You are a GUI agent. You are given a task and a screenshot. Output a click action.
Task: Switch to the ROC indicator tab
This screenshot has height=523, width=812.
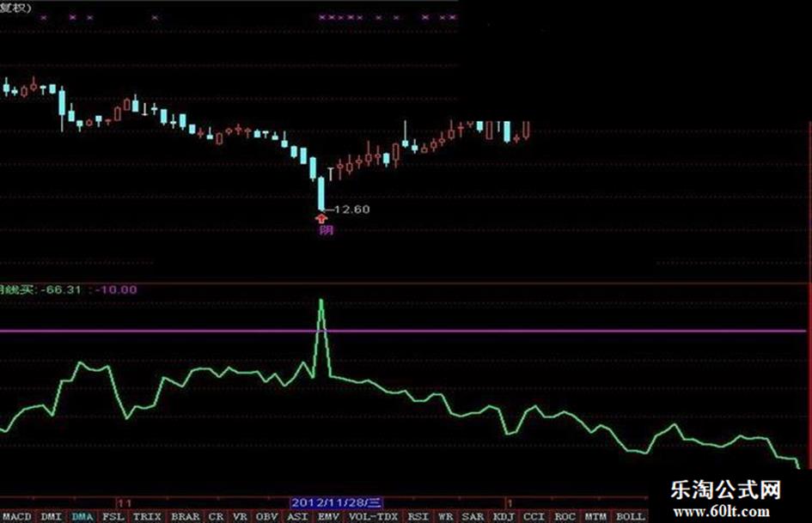(x=565, y=516)
